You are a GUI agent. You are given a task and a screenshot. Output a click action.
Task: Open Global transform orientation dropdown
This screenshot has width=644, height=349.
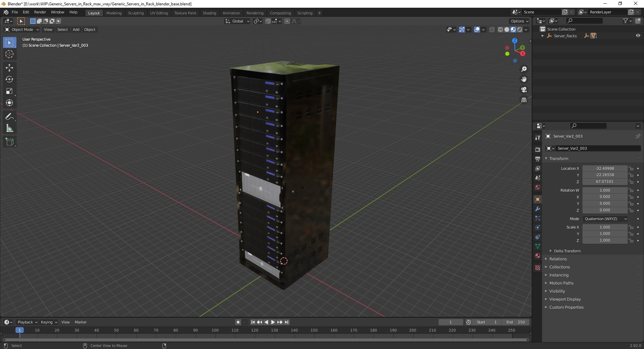[237, 21]
